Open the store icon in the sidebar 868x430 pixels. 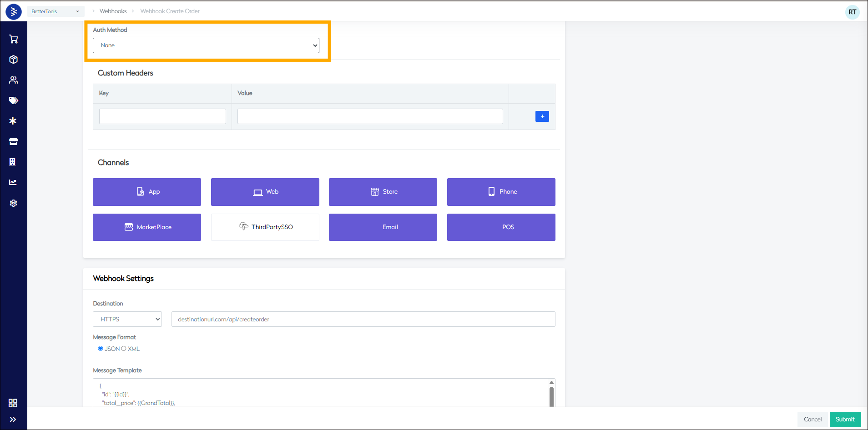pos(14,141)
